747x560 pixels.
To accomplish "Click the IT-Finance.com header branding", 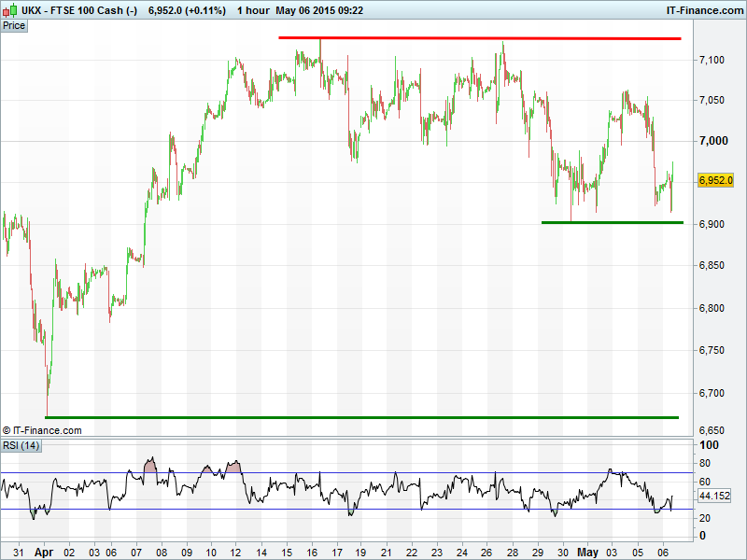I will click(703, 10).
